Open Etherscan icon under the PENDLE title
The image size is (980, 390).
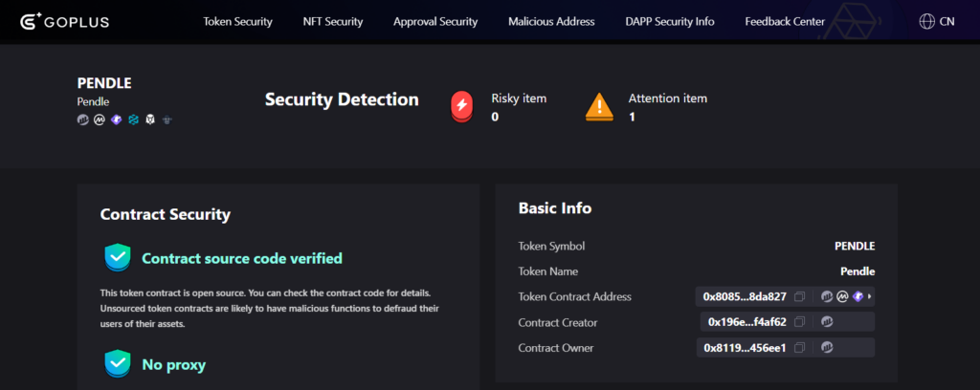coord(82,119)
